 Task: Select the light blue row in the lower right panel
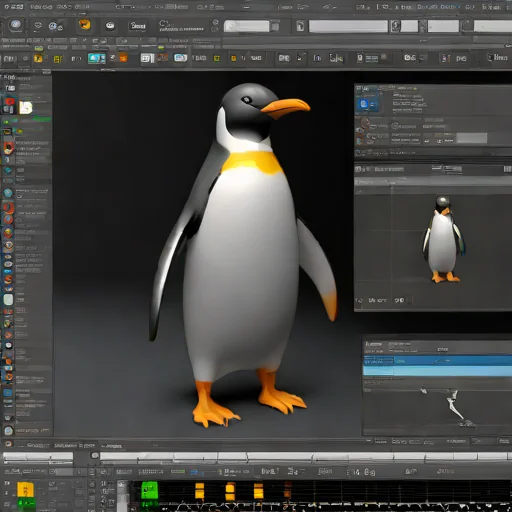pyautogui.click(x=437, y=371)
